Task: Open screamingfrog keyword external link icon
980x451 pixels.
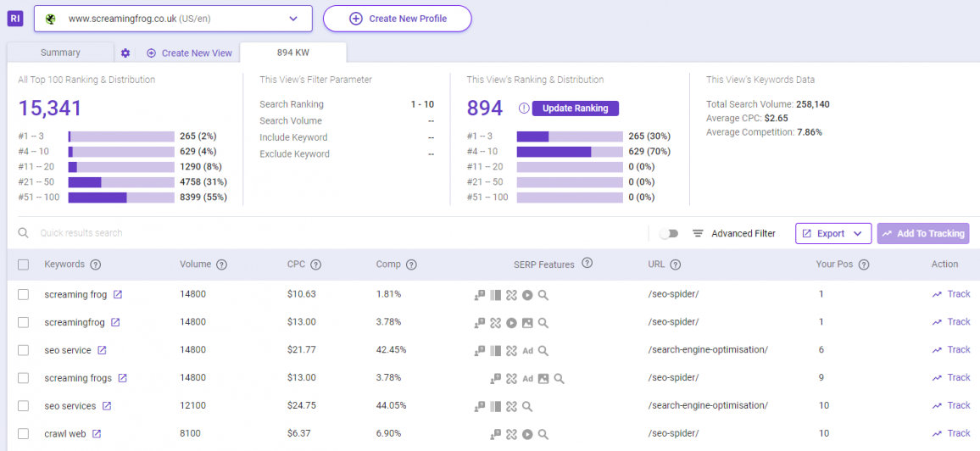Action: pyautogui.click(x=115, y=322)
